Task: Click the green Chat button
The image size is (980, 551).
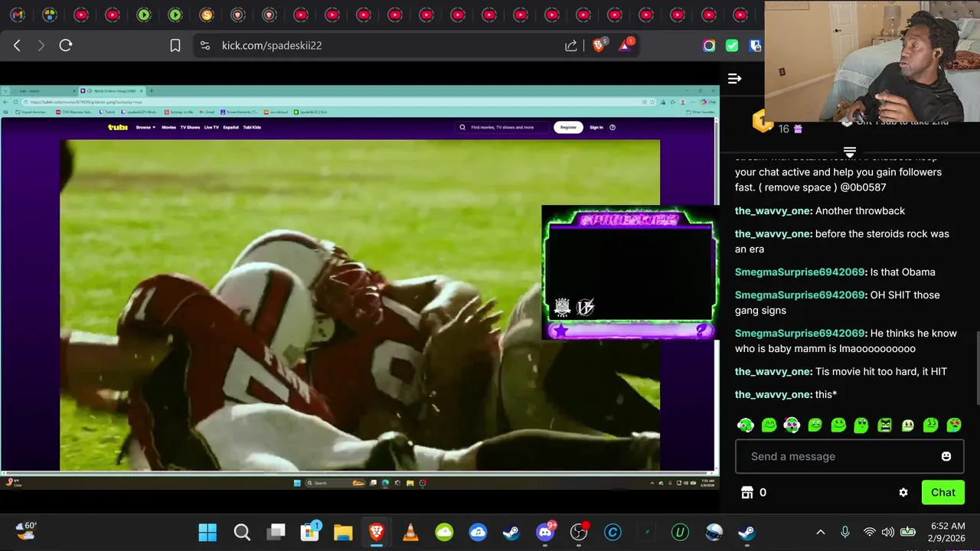Action: tap(942, 492)
